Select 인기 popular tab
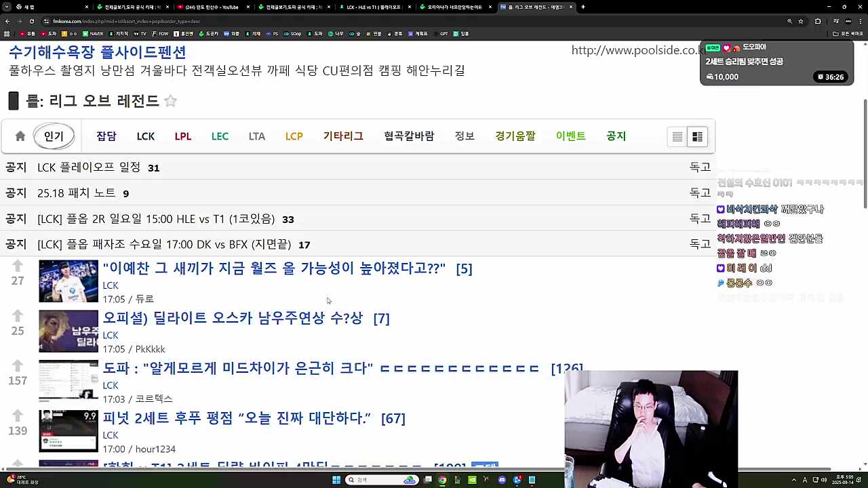Screen dimensions: 868x488 tap(54, 136)
